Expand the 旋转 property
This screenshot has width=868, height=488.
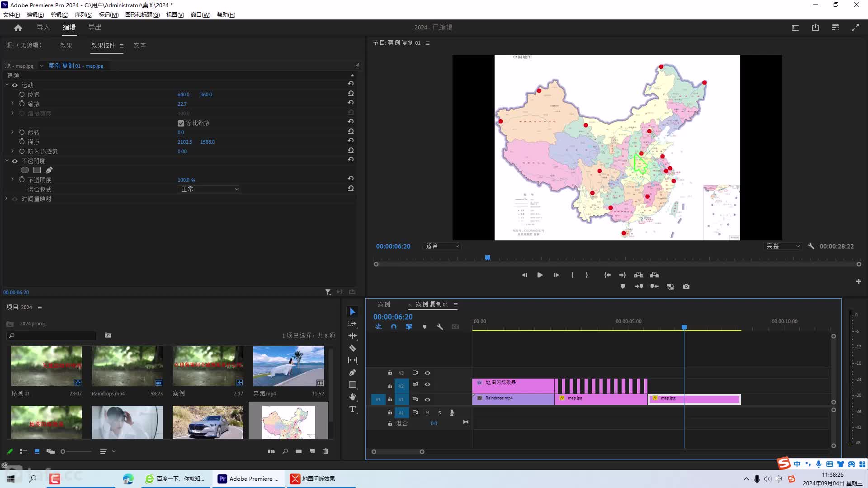12,132
